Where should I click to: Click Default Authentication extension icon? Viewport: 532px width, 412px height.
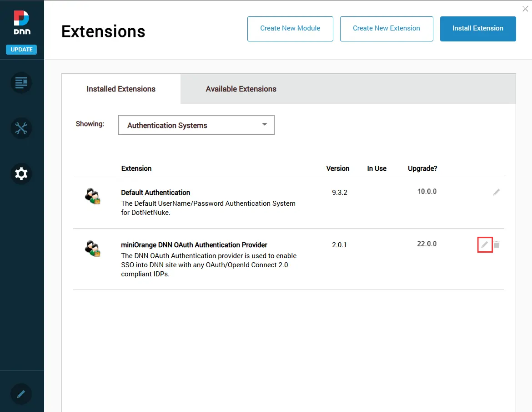tap(92, 196)
